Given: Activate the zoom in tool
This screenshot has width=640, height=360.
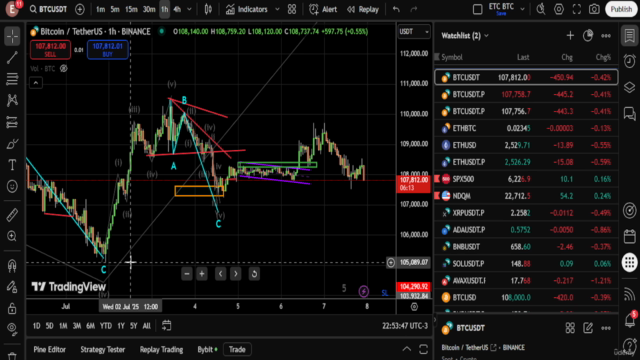Looking at the screenshot, I should coord(12,236).
